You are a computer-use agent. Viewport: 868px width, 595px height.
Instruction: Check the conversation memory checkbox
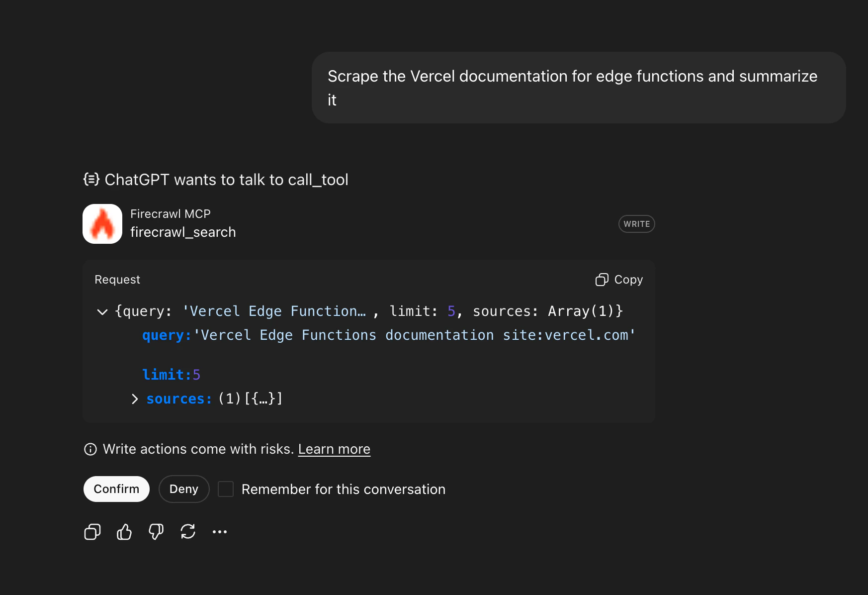(226, 489)
